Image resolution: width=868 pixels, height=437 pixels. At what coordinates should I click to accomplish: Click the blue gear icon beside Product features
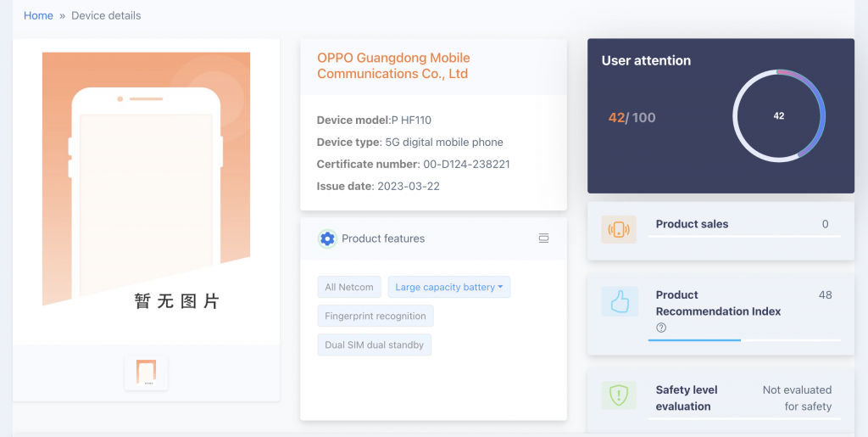pos(327,238)
